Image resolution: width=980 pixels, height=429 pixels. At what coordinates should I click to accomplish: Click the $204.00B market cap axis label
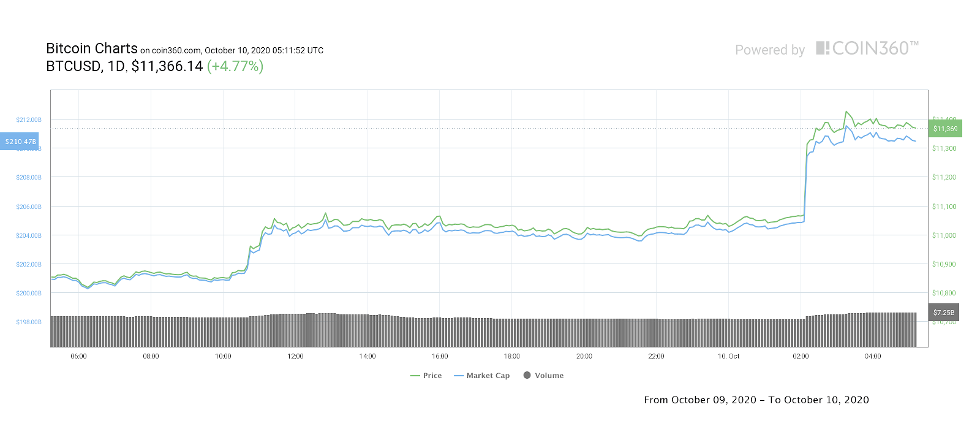click(x=29, y=235)
